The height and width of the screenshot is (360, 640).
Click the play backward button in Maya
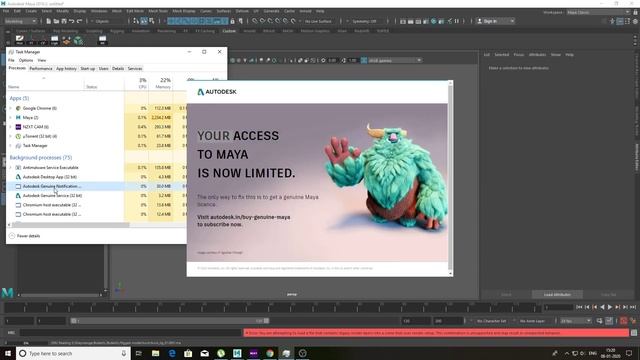(x=602, y=307)
